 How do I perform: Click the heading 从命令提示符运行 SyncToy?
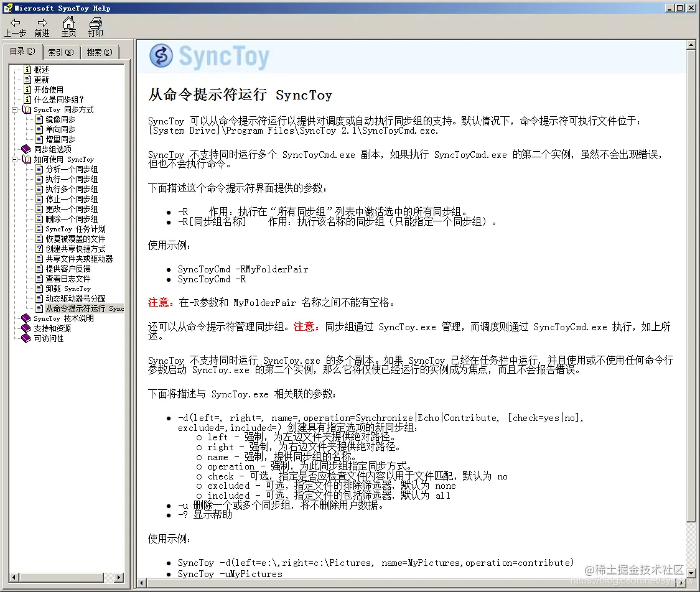pyautogui.click(x=240, y=95)
